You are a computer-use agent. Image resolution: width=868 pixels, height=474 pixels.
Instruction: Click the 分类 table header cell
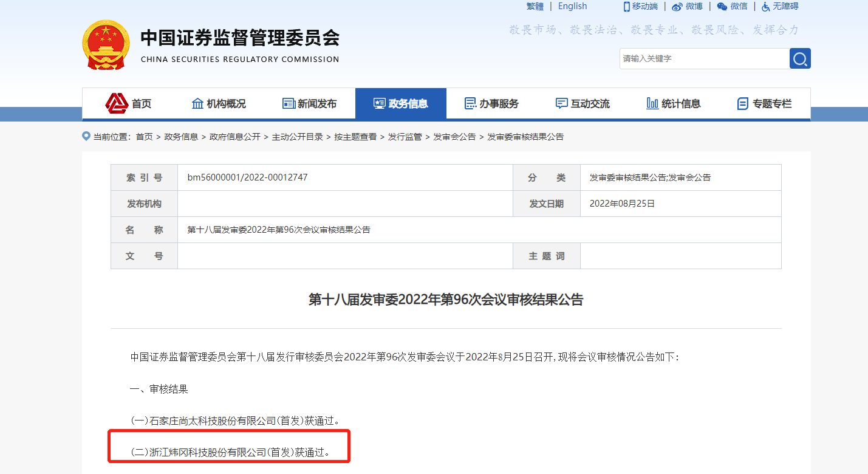click(x=547, y=177)
